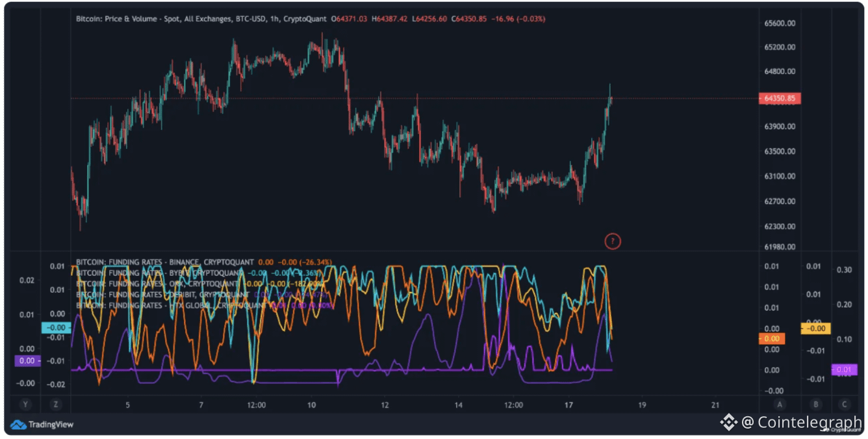Click date 17 on the time axis
Viewport: 868px width, 439px height.
pyautogui.click(x=569, y=405)
